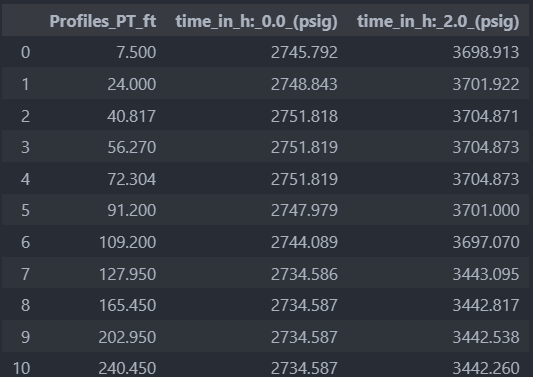Image resolution: width=533 pixels, height=377 pixels.
Task: Click 2734.587 in row 9
Action: point(304,337)
